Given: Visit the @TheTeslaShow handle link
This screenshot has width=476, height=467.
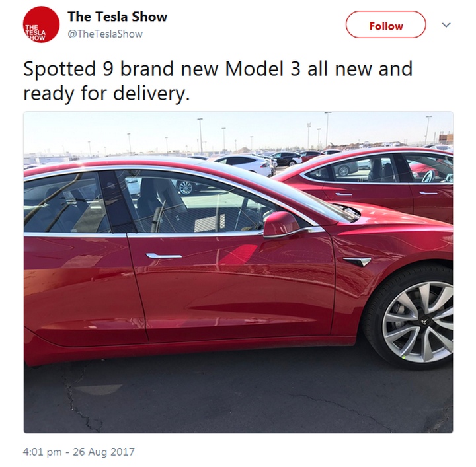Looking at the screenshot, I should [x=105, y=34].
